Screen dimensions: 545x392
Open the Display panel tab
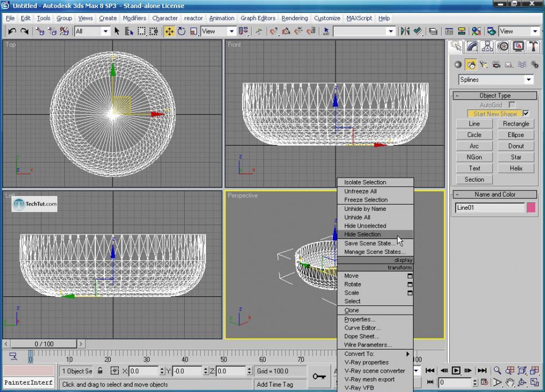[518, 46]
